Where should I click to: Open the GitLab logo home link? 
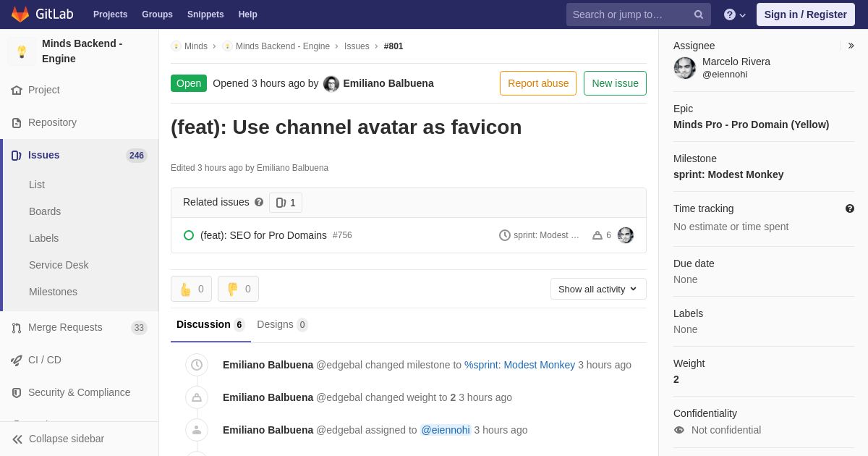(x=42, y=14)
